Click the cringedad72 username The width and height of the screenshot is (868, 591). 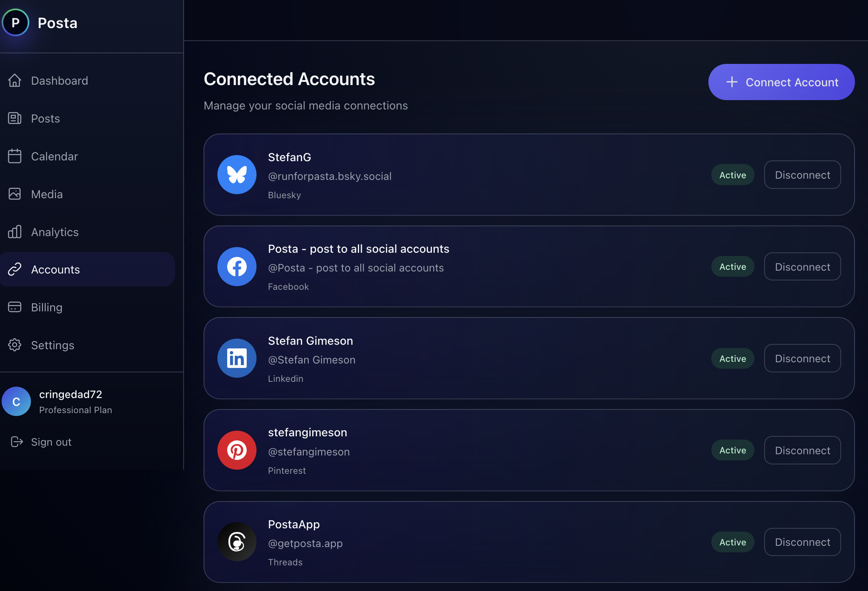[x=71, y=394]
